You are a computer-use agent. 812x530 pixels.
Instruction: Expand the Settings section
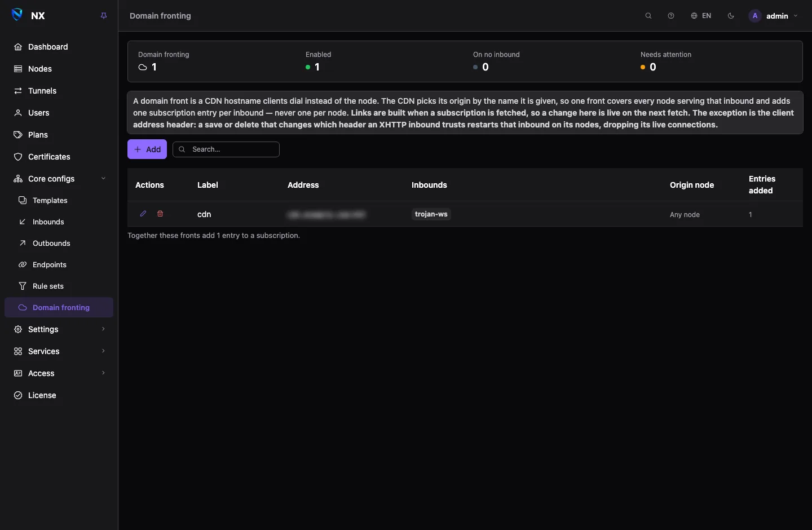59,329
